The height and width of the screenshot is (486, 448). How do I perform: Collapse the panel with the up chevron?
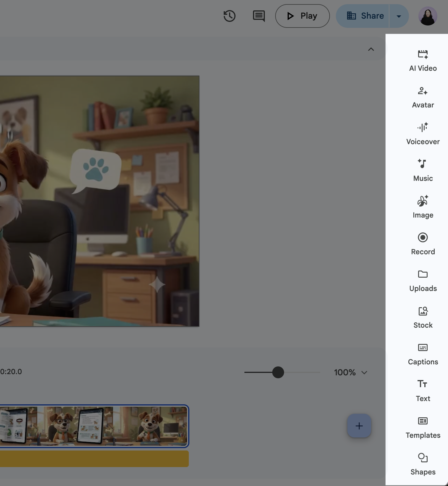point(371,49)
